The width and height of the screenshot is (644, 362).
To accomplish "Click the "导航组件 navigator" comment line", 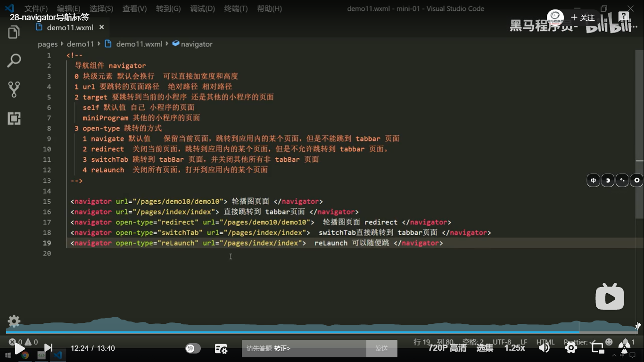I will pos(110,66).
